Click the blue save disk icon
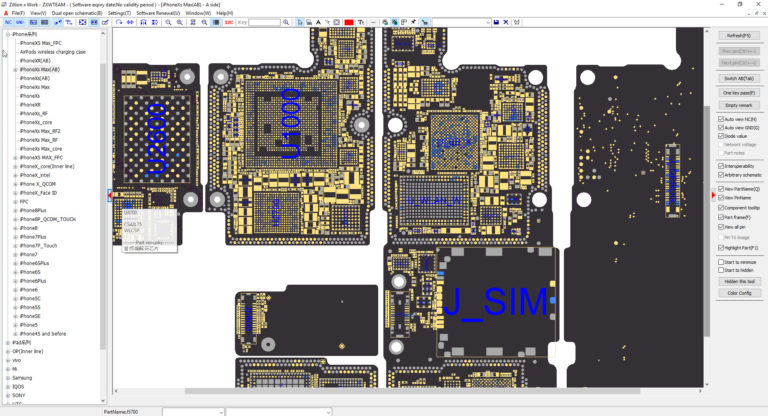768x416 pixels. coord(496,22)
